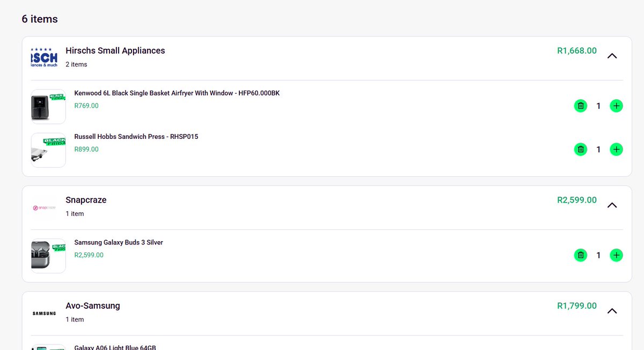Collapse the Avo-Samsung store section
The image size is (644, 350).
612,311
